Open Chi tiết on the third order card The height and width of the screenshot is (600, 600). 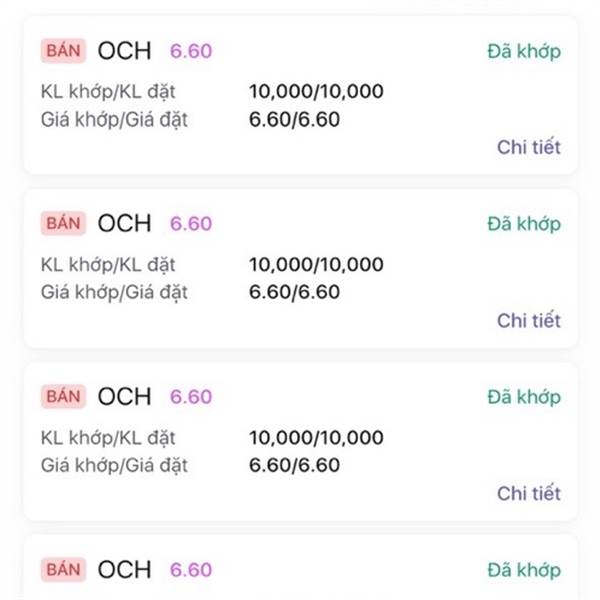(x=529, y=493)
